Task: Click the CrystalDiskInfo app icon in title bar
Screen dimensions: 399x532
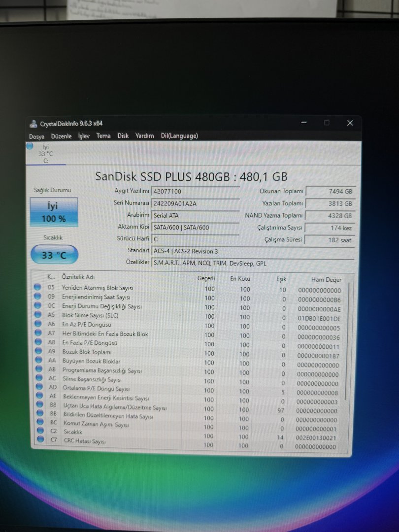Action: (33, 124)
